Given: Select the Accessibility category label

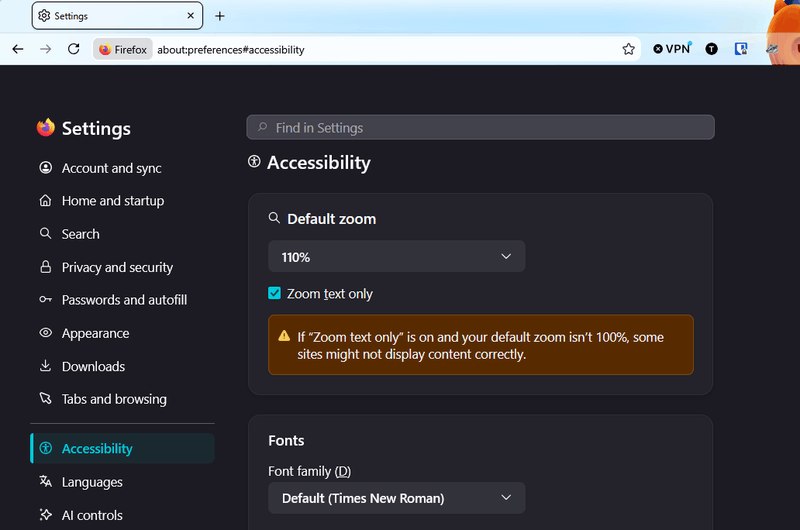Looking at the screenshot, I should 97,448.
